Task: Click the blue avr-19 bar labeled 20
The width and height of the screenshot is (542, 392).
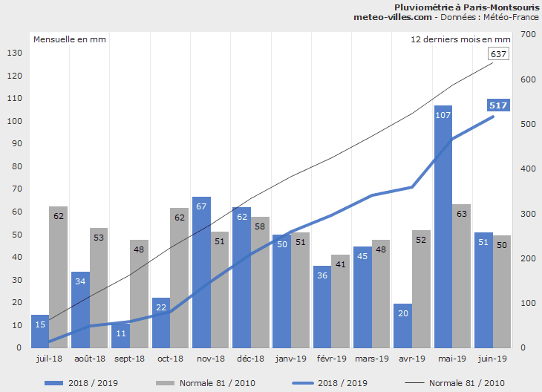Action: point(402,325)
